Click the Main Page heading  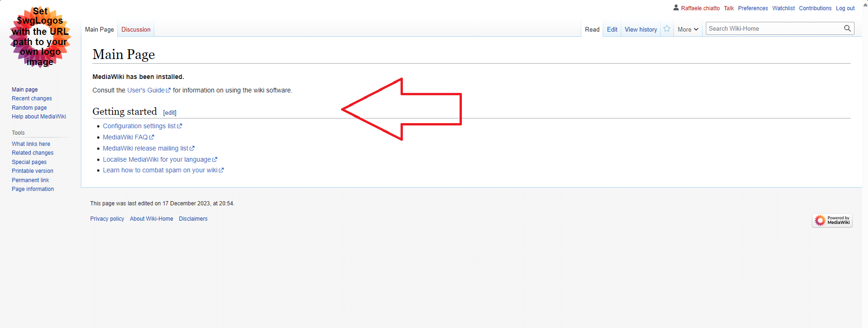coord(124,54)
